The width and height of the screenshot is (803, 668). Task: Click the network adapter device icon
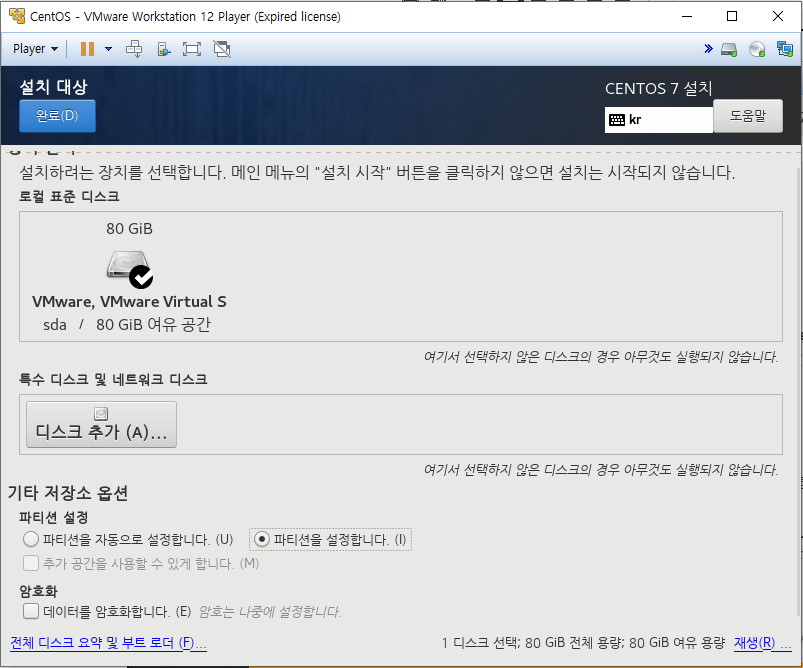click(x=785, y=49)
